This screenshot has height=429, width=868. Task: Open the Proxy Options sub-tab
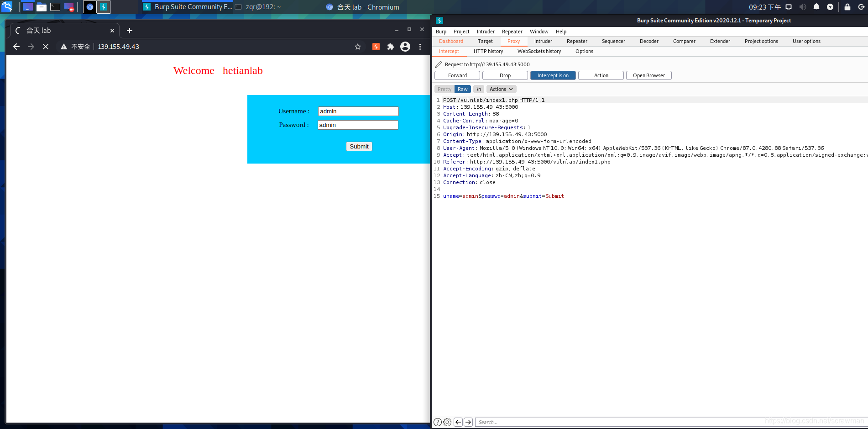pos(584,51)
